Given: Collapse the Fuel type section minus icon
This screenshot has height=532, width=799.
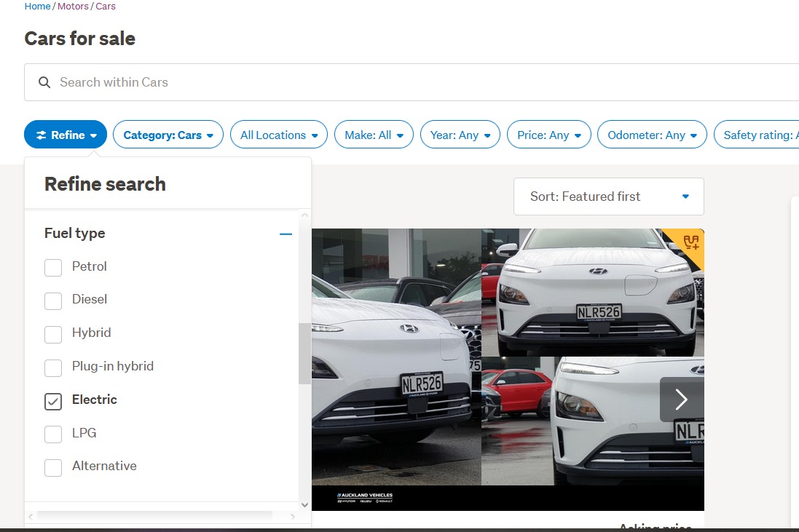Looking at the screenshot, I should click(286, 234).
